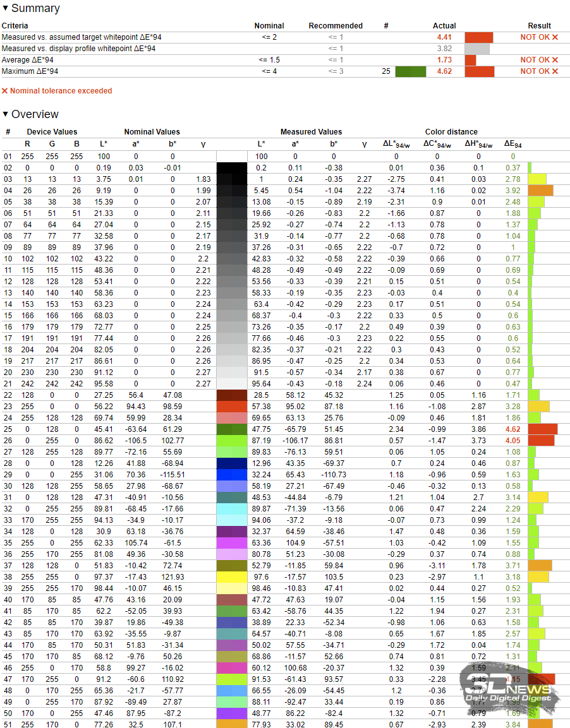
Task: Click red X in Maximum ΔE*94 result
Action: (555, 71)
